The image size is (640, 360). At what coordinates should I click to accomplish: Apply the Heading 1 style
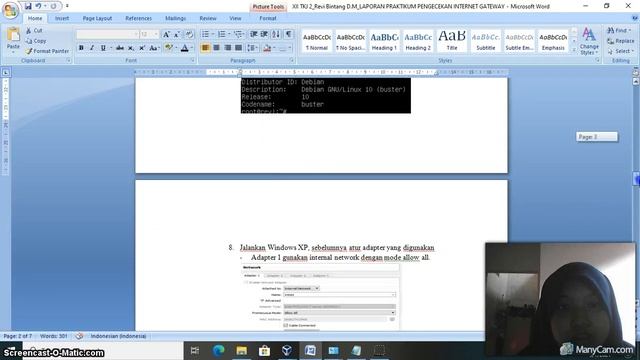point(384,41)
